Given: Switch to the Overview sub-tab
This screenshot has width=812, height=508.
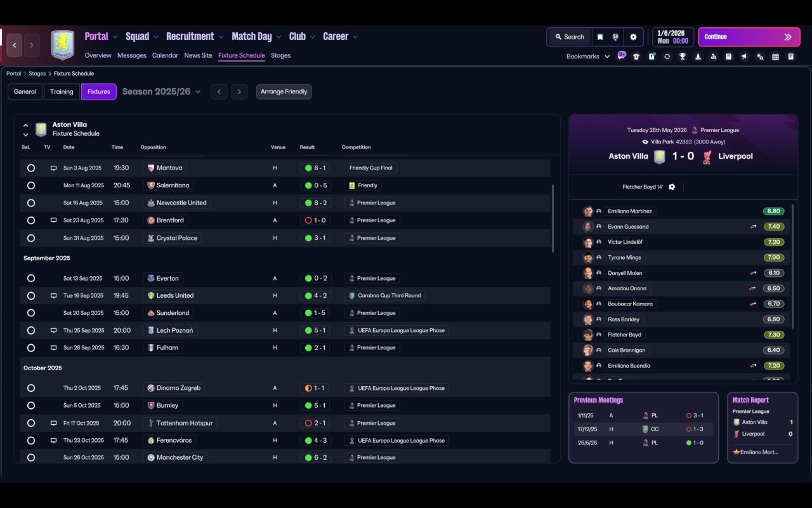Looking at the screenshot, I should (x=98, y=55).
